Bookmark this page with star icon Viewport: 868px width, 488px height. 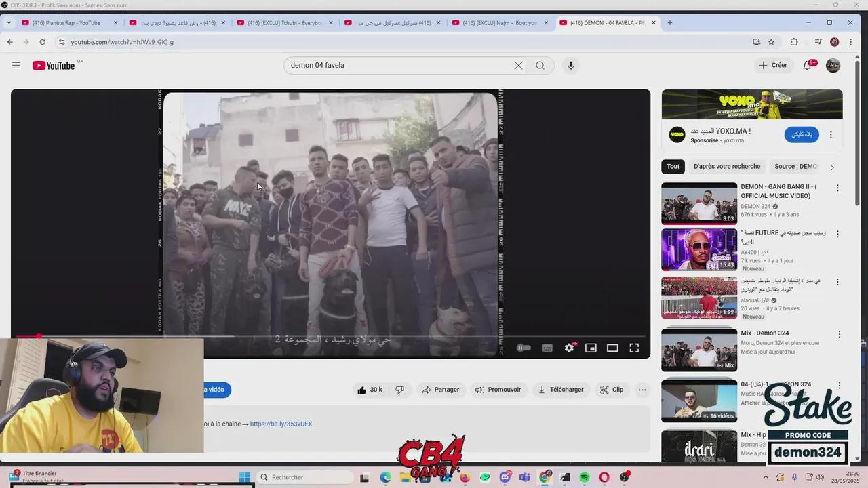[771, 42]
